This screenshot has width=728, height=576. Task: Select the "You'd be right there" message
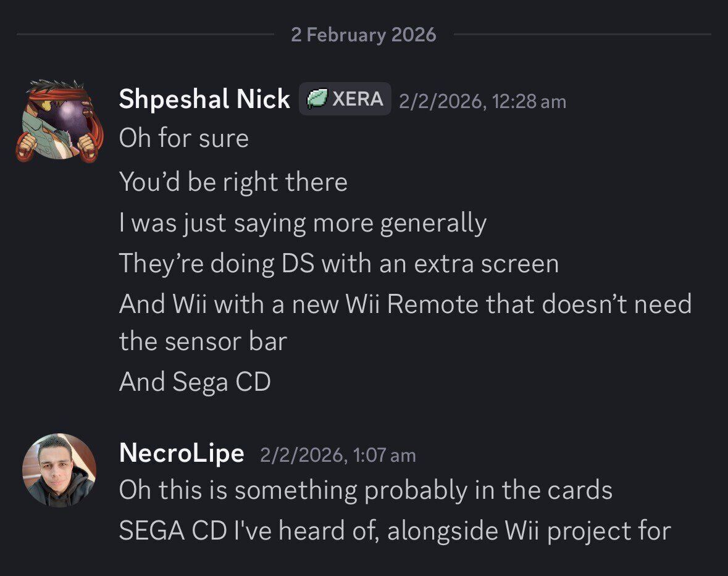click(233, 182)
